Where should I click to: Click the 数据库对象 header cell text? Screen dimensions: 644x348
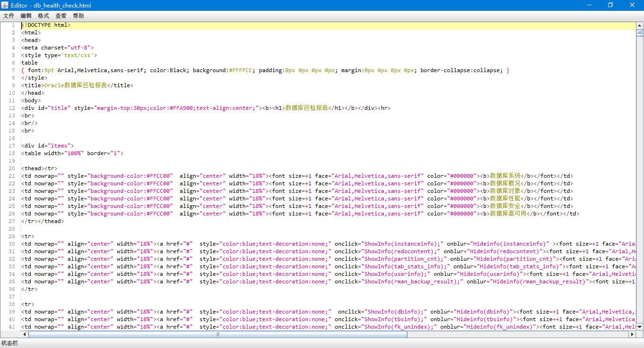point(505,191)
